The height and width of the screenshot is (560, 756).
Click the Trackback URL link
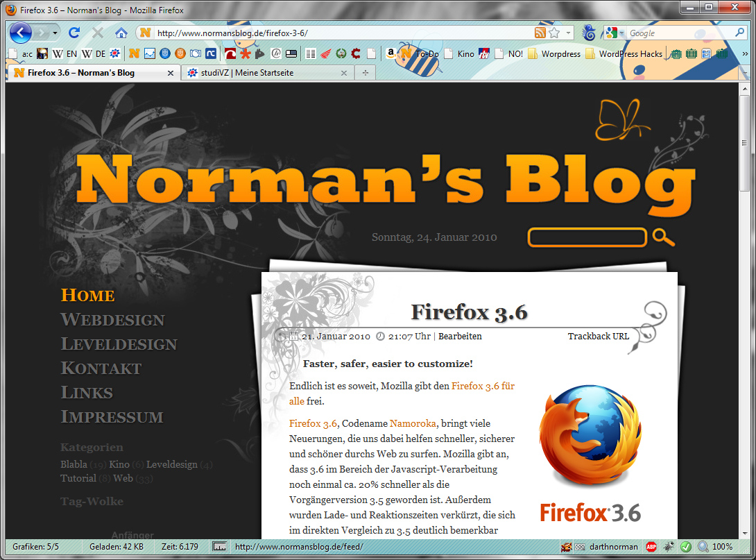coord(599,336)
